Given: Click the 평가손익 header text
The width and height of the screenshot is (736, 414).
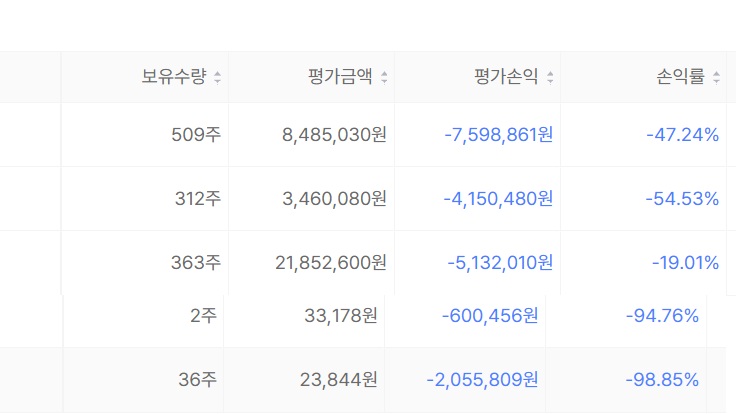Looking at the screenshot, I should [506, 77].
